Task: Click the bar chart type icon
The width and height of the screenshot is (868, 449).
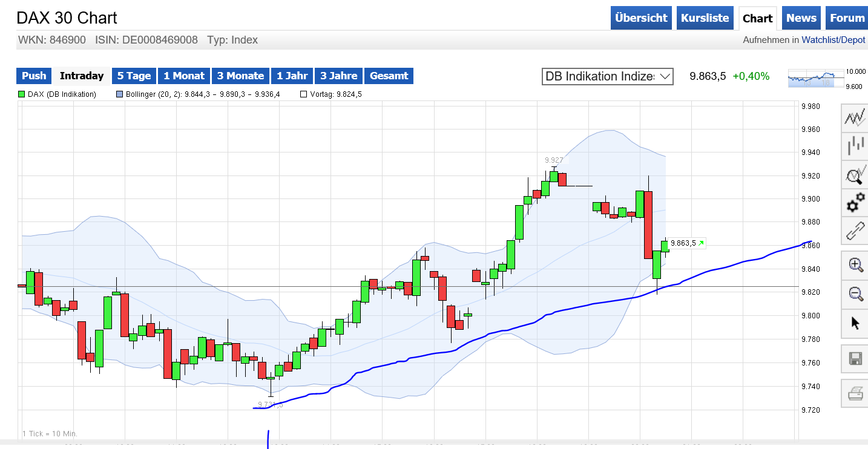Action: click(x=855, y=146)
